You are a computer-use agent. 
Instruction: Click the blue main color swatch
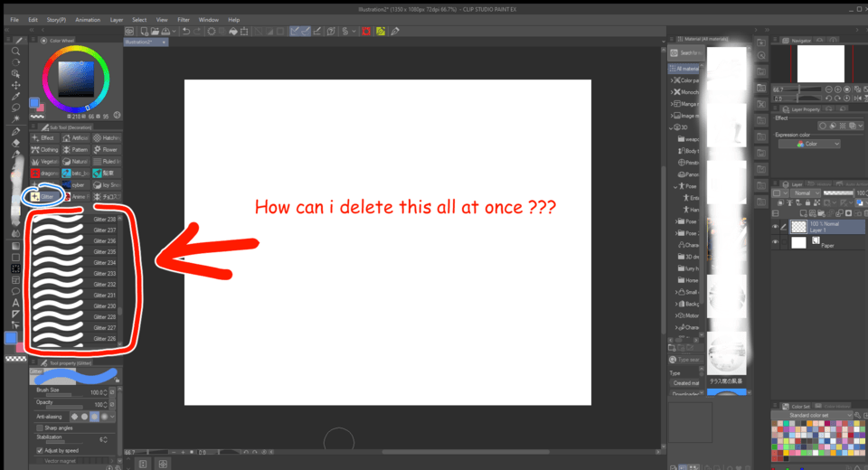[11, 338]
